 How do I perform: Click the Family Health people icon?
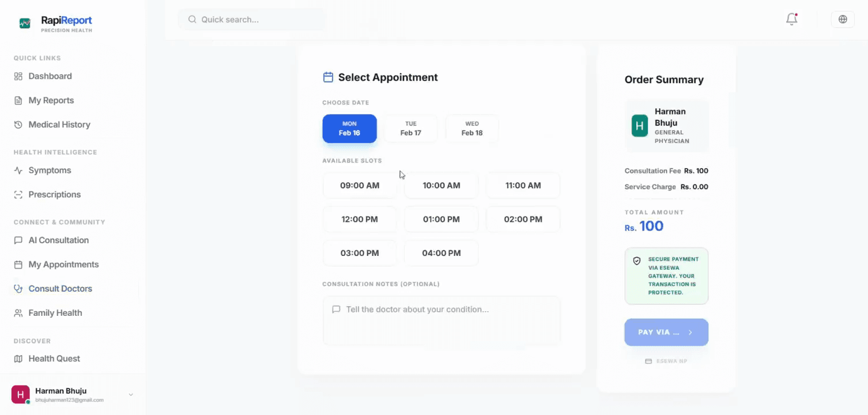click(18, 313)
